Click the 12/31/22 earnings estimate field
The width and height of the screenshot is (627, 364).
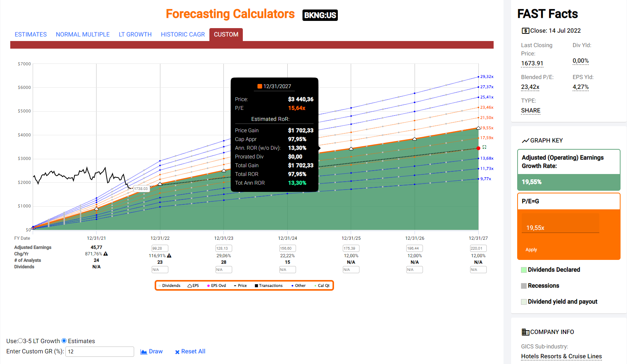(160, 248)
